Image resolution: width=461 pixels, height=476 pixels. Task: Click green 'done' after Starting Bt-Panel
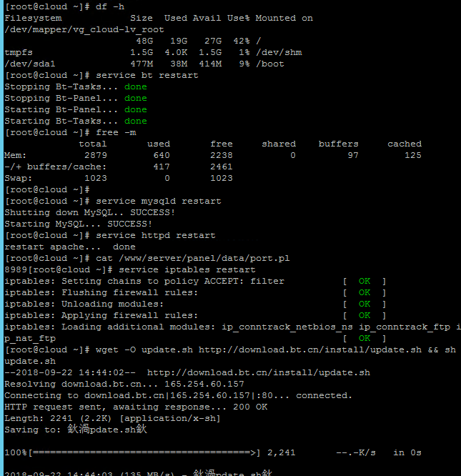tap(135, 109)
